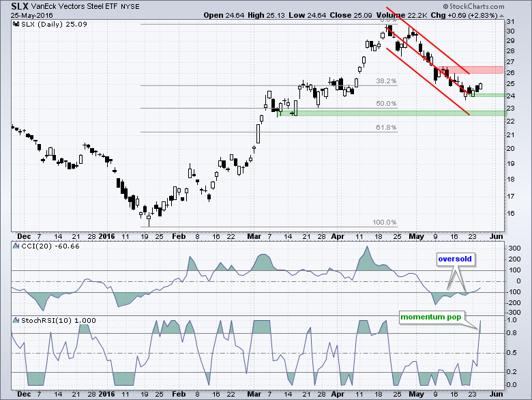Click the 0.5 value on StochRSI scale
The image size is (532, 400).
pyautogui.click(x=512, y=353)
